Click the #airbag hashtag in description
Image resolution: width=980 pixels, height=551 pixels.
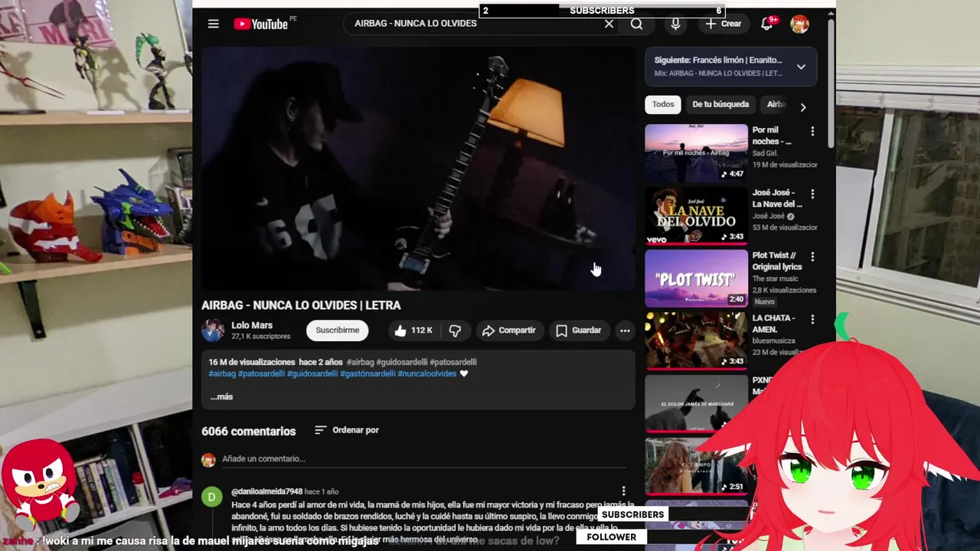point(222,373)
